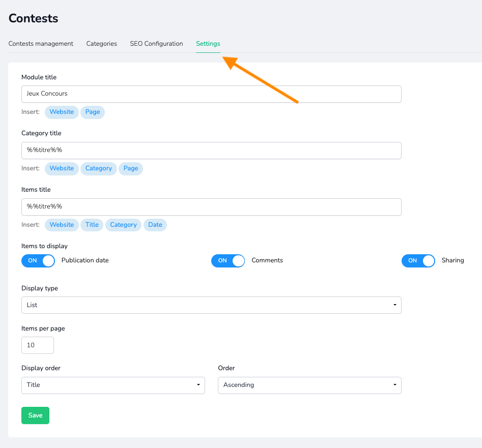Focus the Items per page field

click(x=38, y=345)
